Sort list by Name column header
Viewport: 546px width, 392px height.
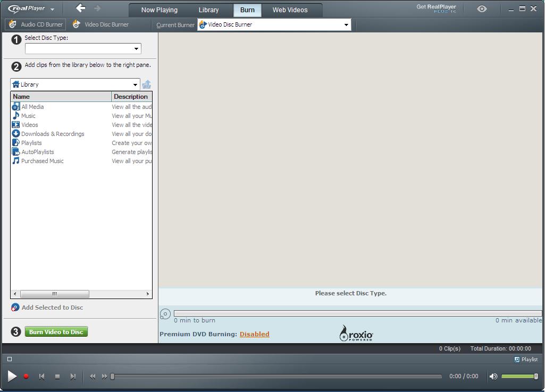click(x=61, y=97)
